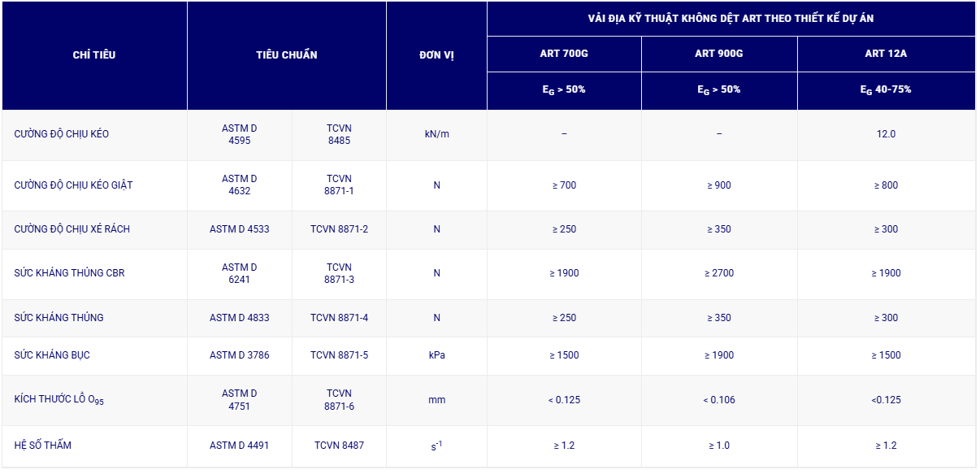Screen dimensions: 980x474
Task: Click the ≥ 2700 CBR value
Action: pos(718,273)
